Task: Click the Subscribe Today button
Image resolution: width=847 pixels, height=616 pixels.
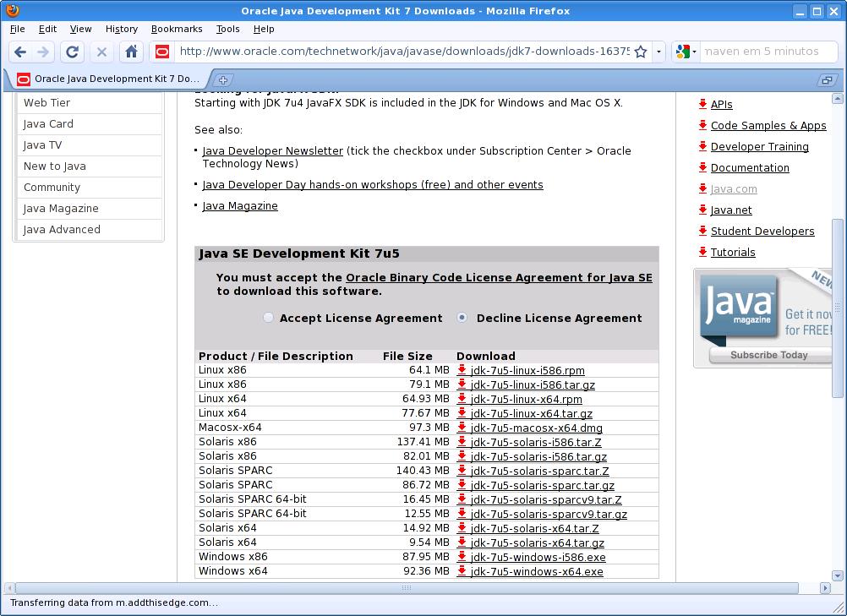Action: [770, 355]
